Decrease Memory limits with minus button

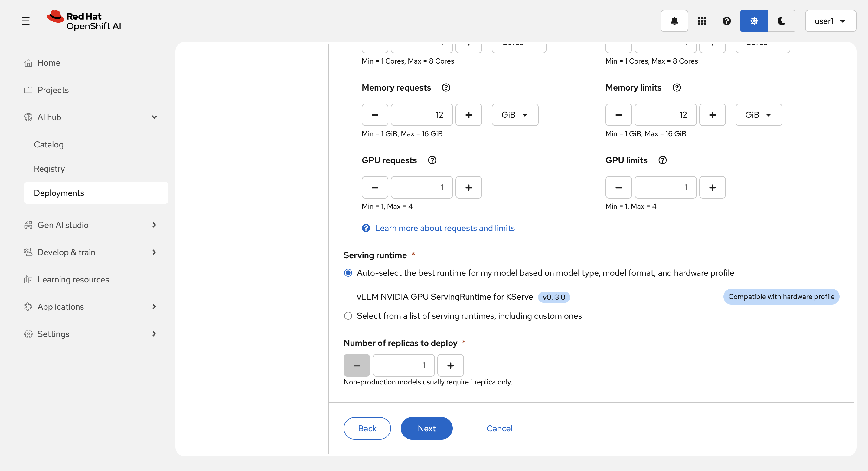618,115
